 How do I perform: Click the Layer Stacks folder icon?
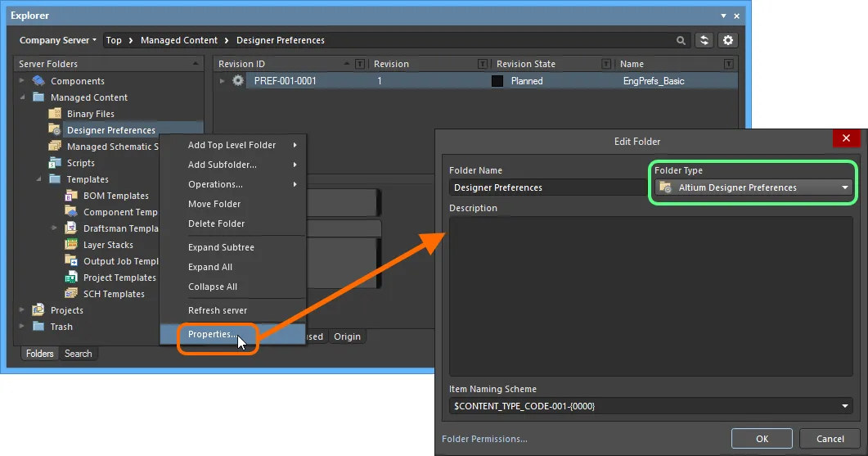[x=71, y=244]
